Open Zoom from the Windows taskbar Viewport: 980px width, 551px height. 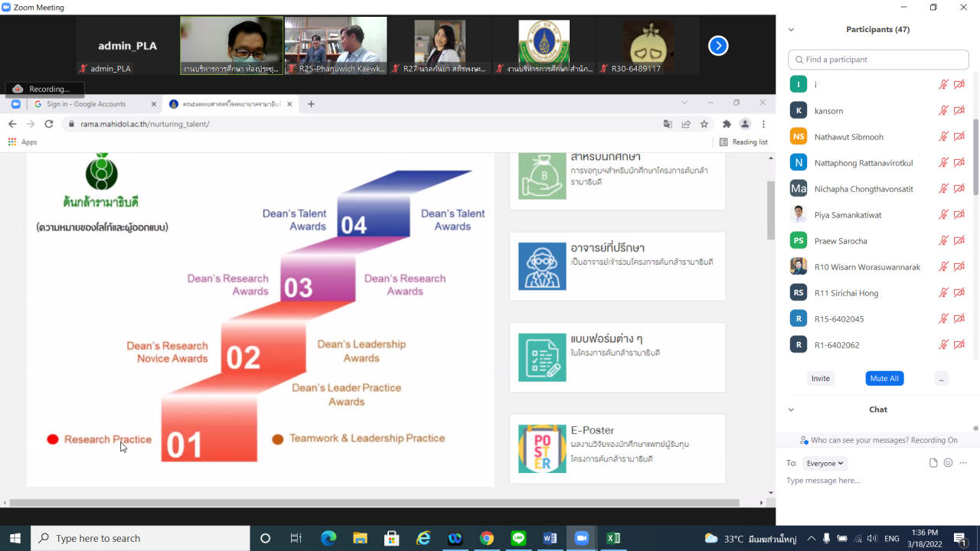coord(580,538)
